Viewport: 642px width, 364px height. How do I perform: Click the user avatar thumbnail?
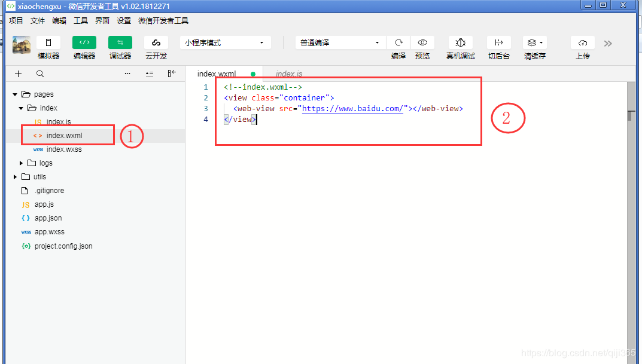[x=22, y=45]
